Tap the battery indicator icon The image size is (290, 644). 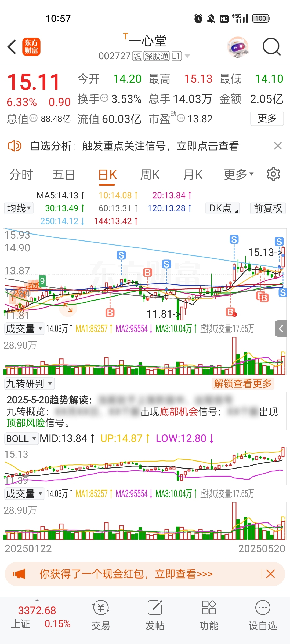pos(261,19)
